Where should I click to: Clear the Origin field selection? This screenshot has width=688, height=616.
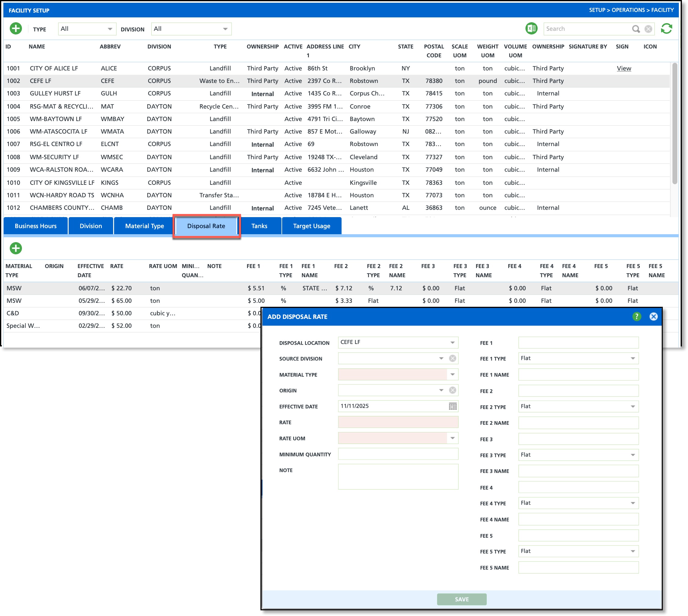coord(452,390)
